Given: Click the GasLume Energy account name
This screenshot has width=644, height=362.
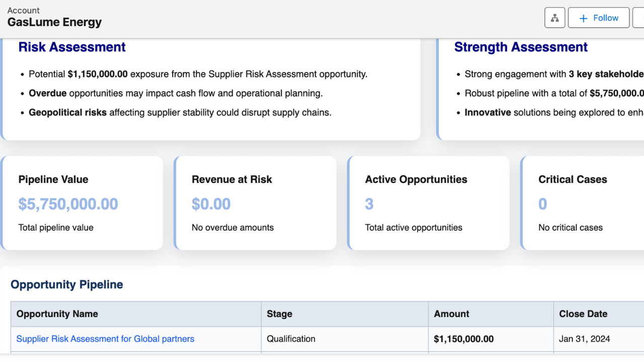Looking at the screenshot, I should (x=54, y=22).
